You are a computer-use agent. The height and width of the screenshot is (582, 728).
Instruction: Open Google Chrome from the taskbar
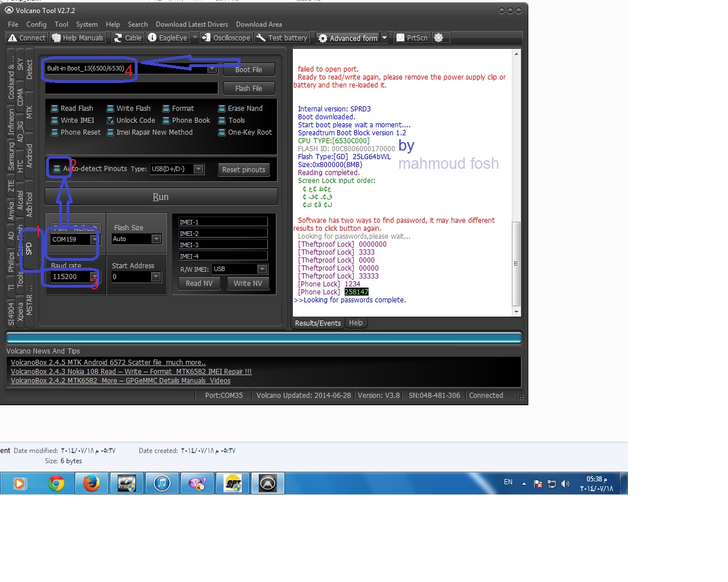(x=56, y=483)
